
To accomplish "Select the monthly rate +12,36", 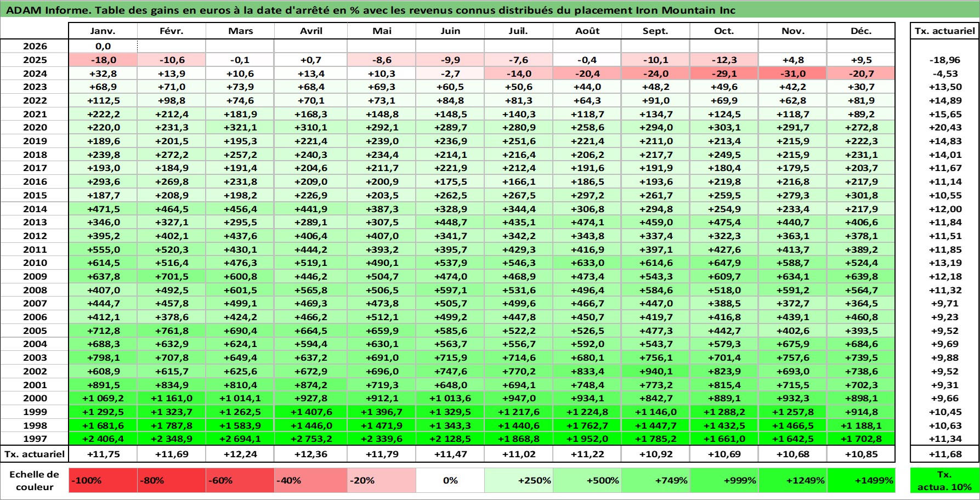I will tap(311, 454).
